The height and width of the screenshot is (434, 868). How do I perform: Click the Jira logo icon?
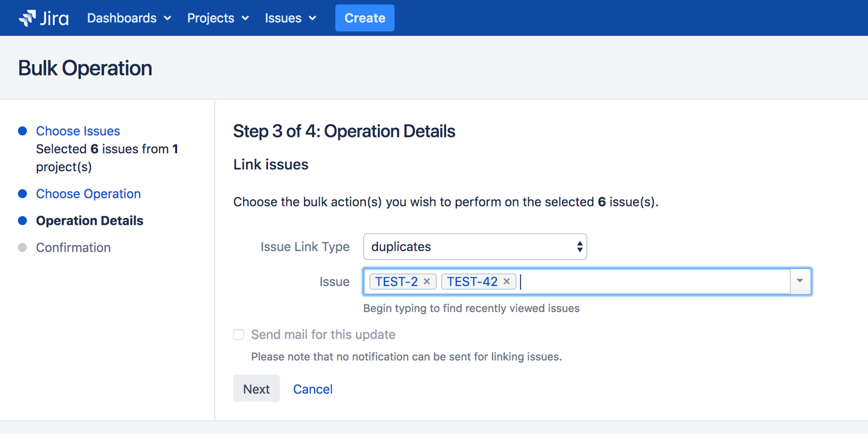(27, 18)
